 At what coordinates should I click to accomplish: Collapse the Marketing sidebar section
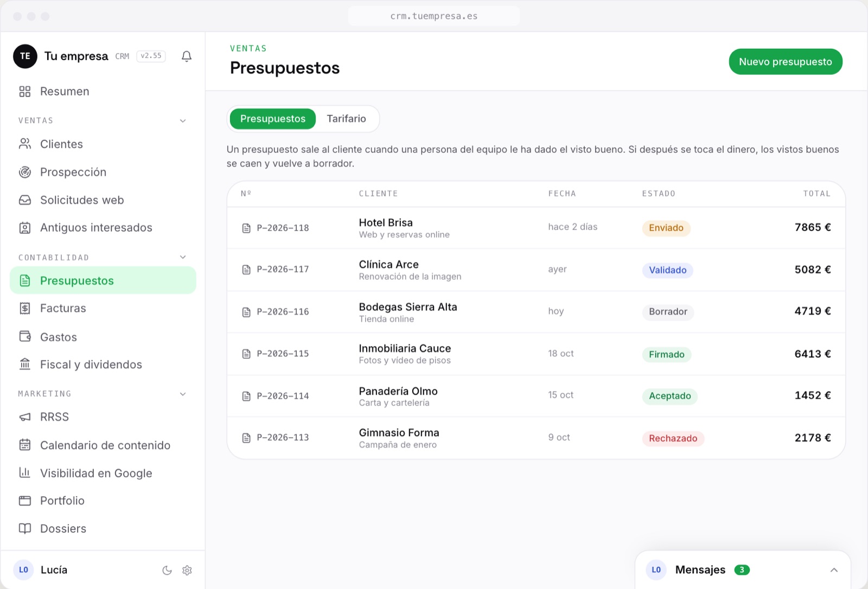[x=183, y=394]
